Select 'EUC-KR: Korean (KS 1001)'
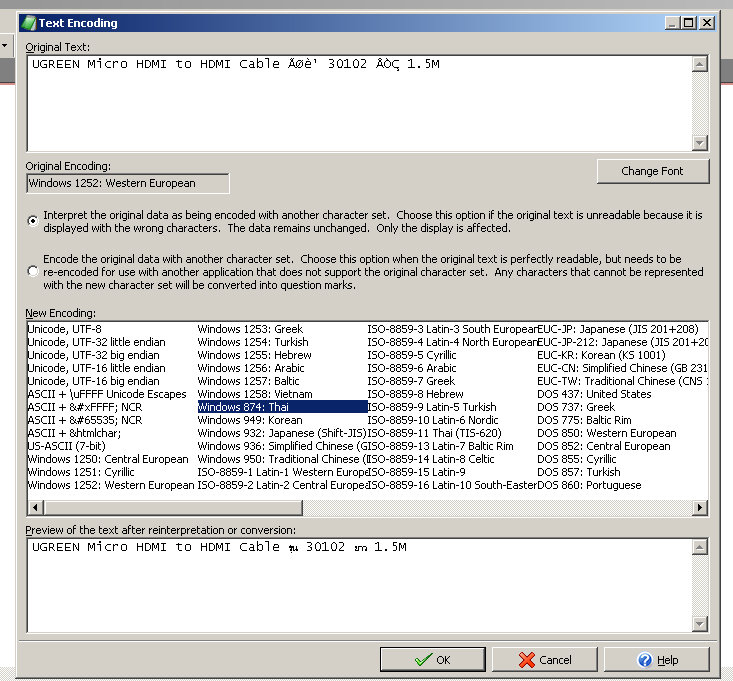Image resolution: width=733 pixels, height=681 pixels. point(601,355)
